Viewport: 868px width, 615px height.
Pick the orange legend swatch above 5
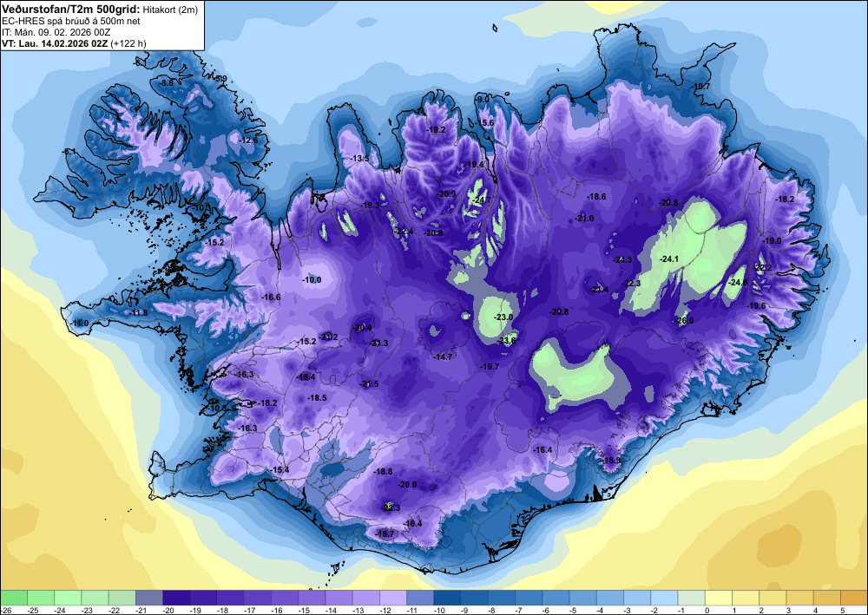click(x=854, y=598)
